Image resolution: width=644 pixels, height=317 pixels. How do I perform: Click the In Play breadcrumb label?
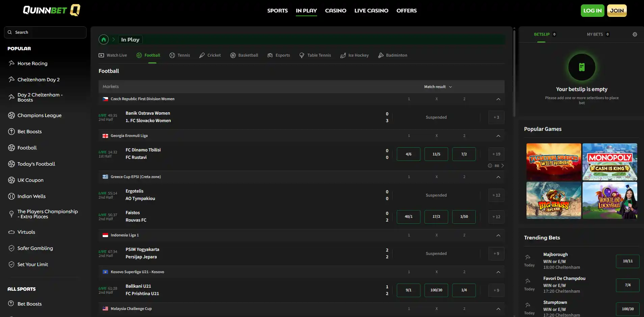click(130, 40)
